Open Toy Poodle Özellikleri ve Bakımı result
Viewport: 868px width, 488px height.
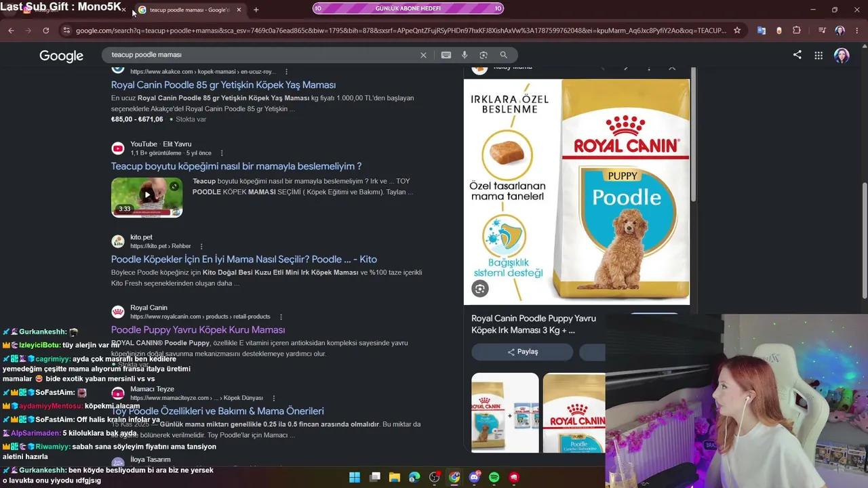(x=218, y=411)
